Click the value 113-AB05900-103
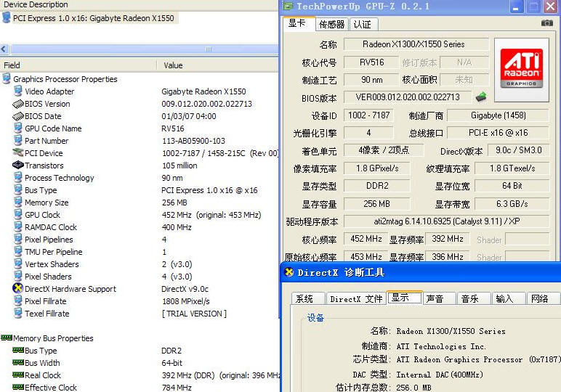This screenshot has height=392, width=561. tap(193, 141)
